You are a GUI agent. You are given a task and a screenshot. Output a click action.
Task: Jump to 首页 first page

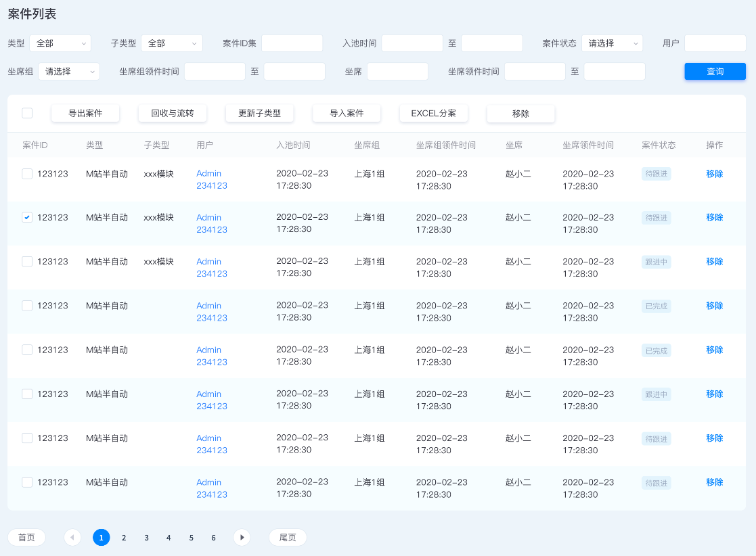pyautogui.click(x=26, y=537)
